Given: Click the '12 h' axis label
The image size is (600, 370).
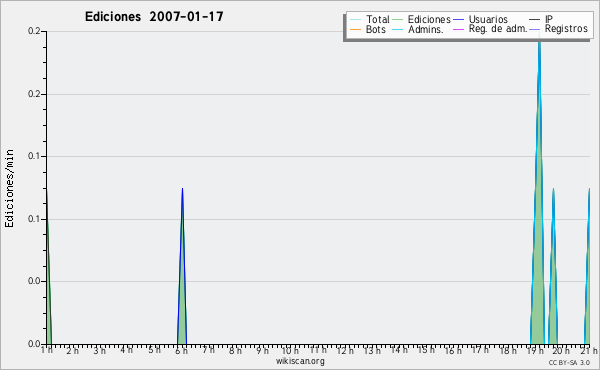Looking at the screenshot, I should pos(345,351).
